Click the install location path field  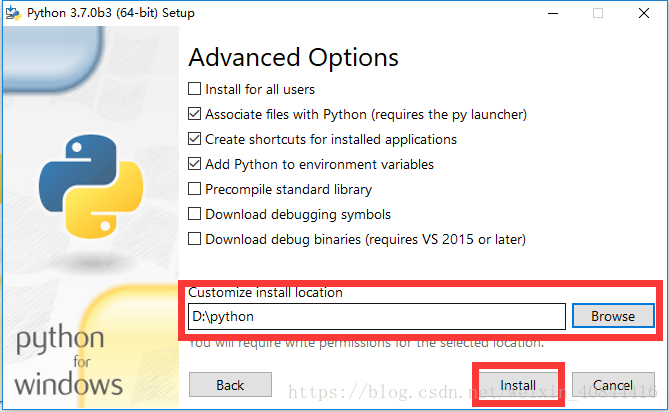tap(377, 316)
